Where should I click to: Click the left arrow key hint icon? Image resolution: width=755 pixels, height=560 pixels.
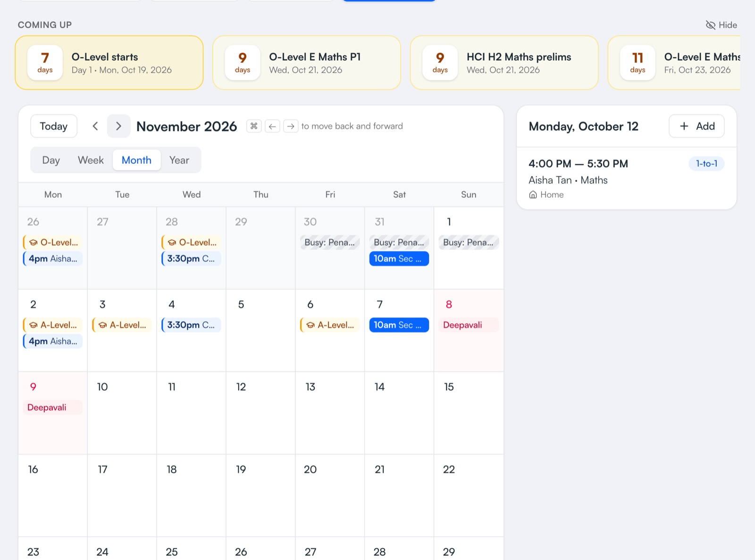(x=272, y=126)
